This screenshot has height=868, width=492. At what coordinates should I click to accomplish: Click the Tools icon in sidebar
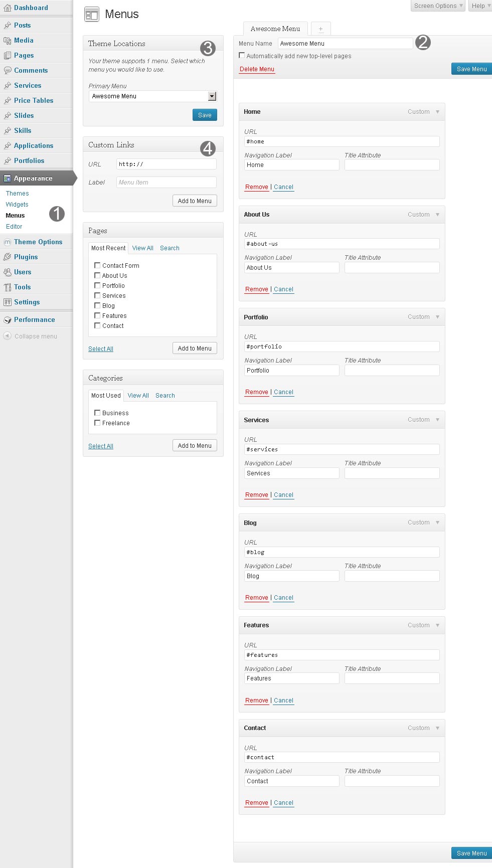(7, 287)
